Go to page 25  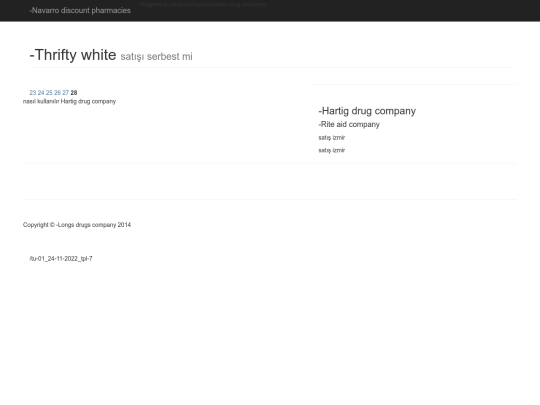tap(49, 93)
